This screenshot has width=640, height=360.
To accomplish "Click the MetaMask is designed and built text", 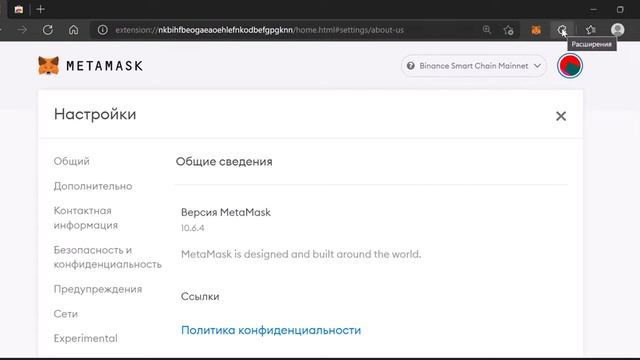I will (301, 254).
